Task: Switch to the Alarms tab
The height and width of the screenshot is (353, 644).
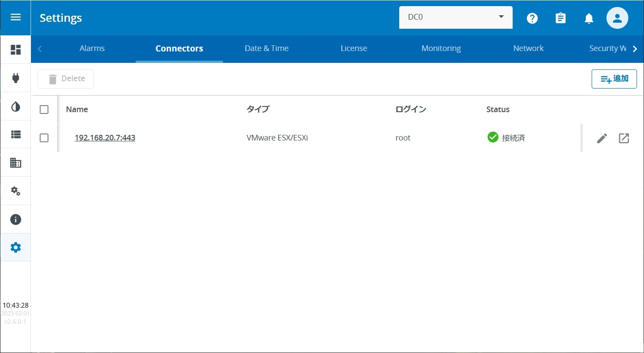Action: 92,48
